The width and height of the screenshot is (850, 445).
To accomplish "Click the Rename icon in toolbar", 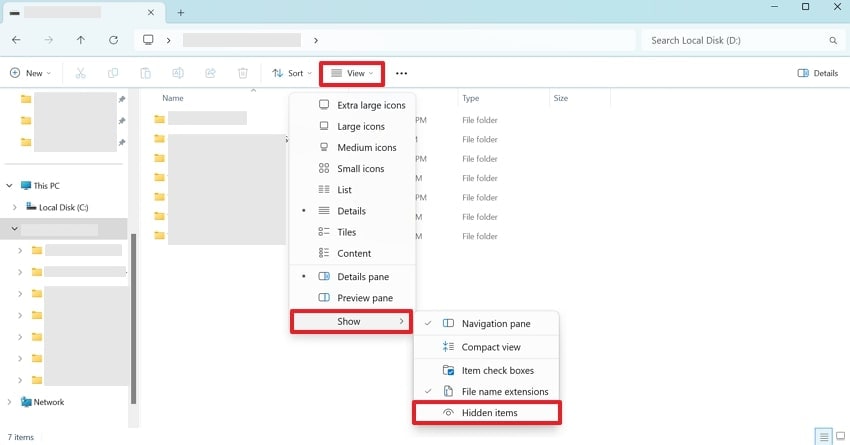I will (178, 73).
